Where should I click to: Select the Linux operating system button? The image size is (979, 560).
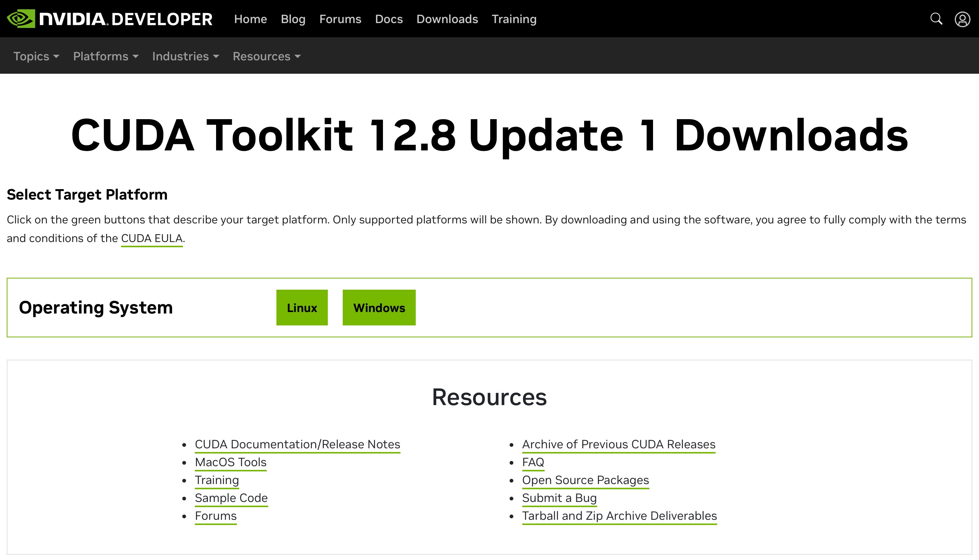302,308
